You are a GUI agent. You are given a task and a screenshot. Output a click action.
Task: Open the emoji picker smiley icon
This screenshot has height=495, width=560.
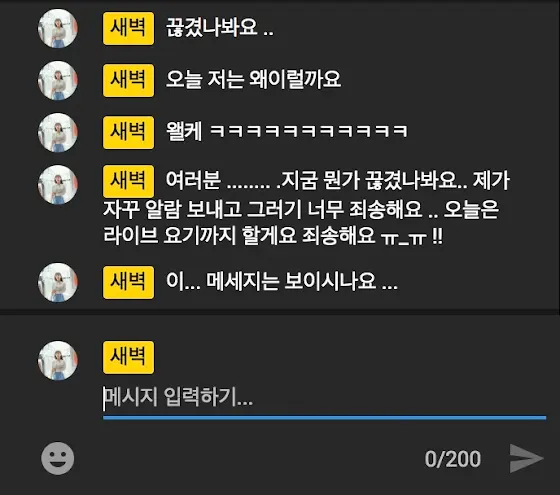point(58,458)
